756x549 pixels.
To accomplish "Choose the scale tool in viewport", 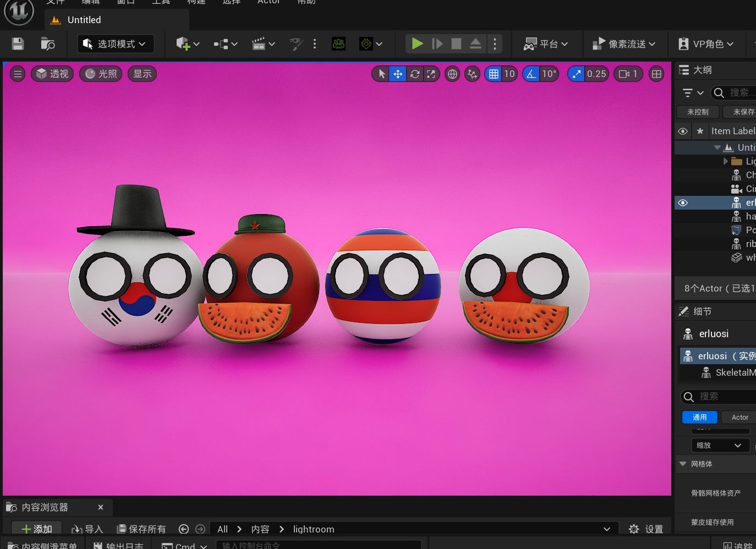I will [x=431, y=74].
